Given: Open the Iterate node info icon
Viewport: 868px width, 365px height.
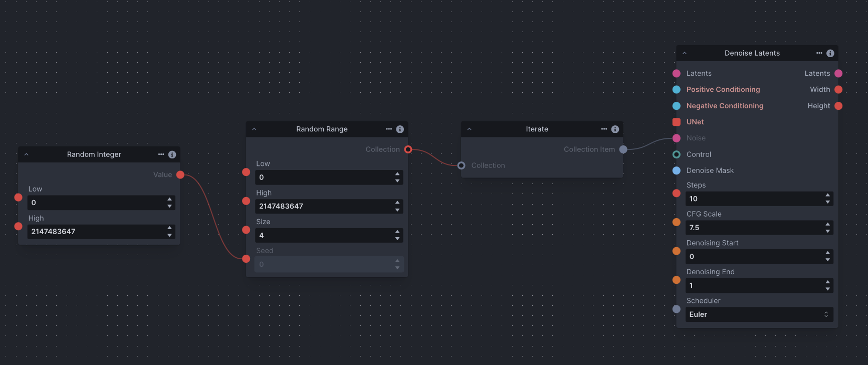Looking at the screenshot, I should pyautogui.click(x=615, y=129).
